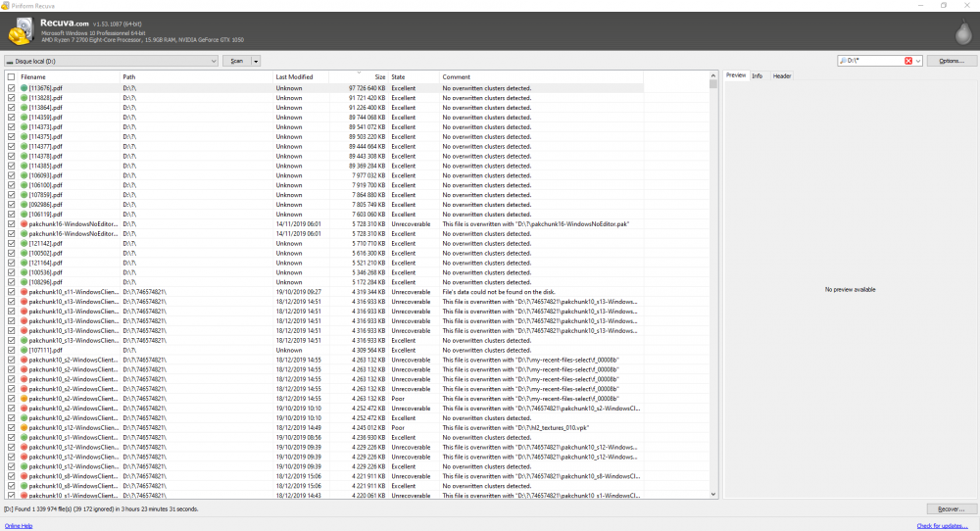
Task: Click Piriform Recuva window title bar icon
Action: (x=5, y=6)
